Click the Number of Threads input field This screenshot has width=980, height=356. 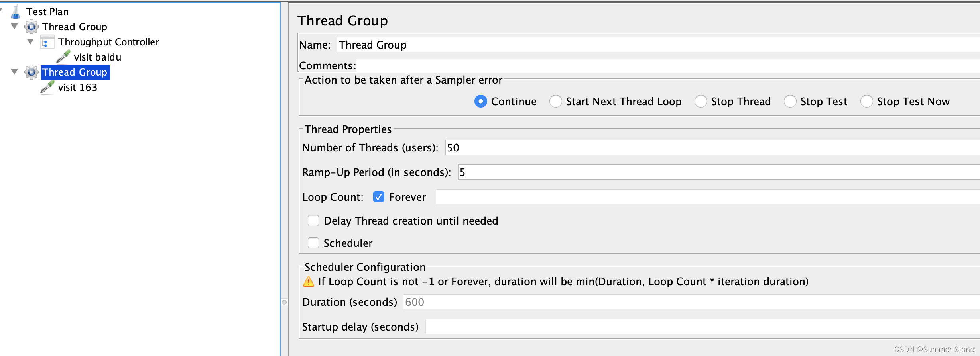pos(712,148)
